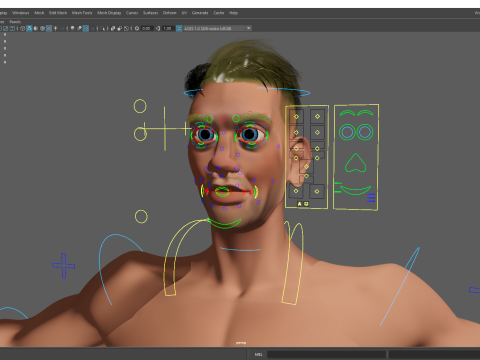Open the Mesh Display menu
Viewport: 480px width, 360px height.
109,13
